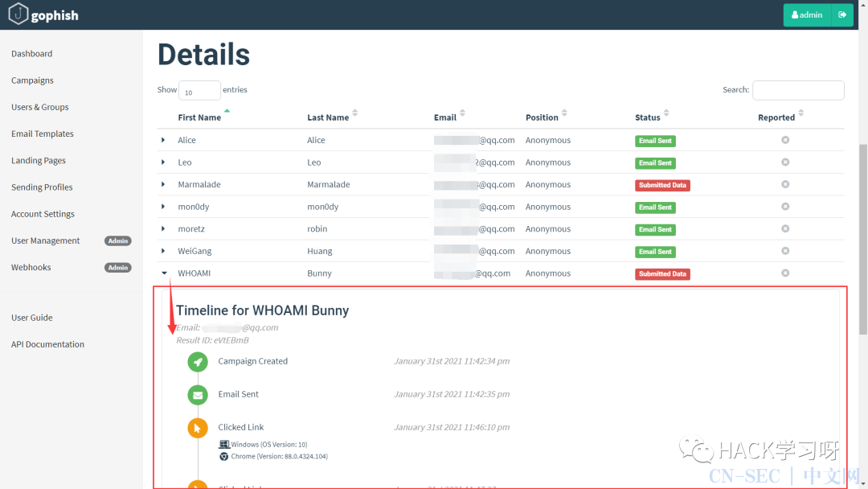Screen dimensions: 868x489
Task: Click the Search input field
Action: [797, 90]
